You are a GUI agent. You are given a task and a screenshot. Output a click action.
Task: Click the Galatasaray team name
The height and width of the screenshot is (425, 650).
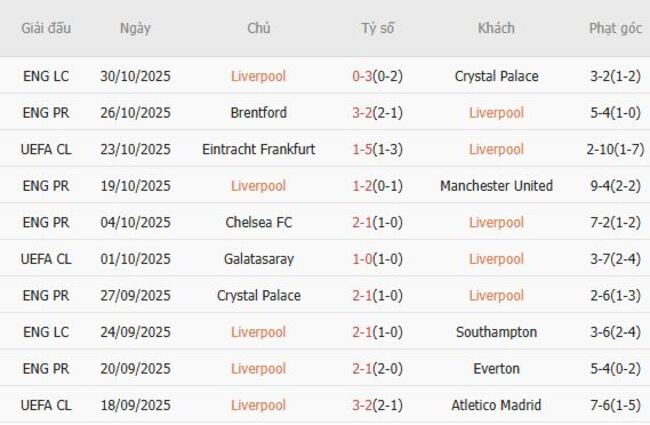258,259
